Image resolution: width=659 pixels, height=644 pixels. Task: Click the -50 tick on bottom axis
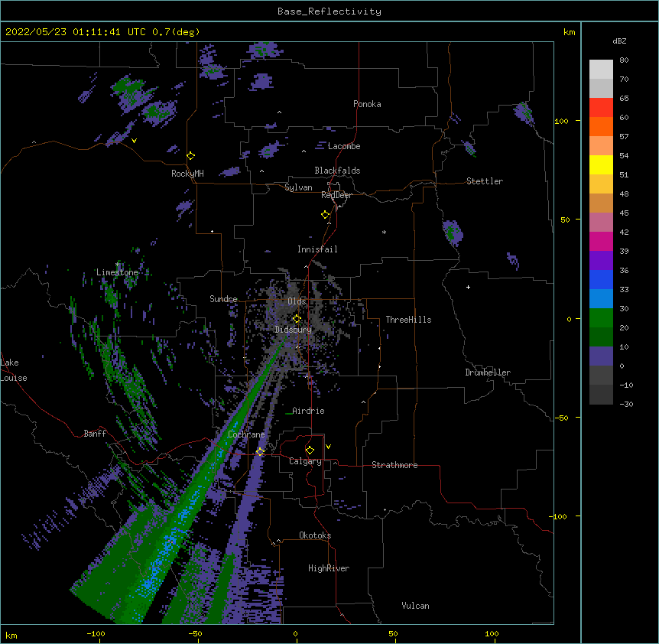click(195, 633)
